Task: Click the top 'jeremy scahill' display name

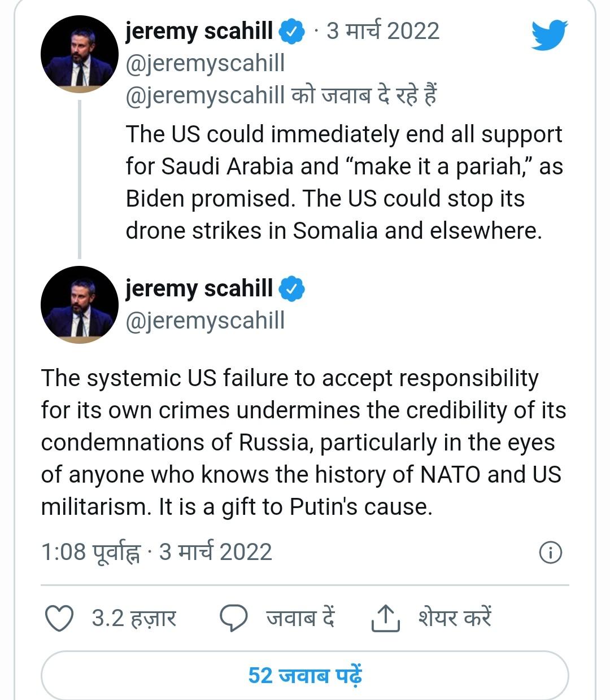Action: tap(199, 31)
